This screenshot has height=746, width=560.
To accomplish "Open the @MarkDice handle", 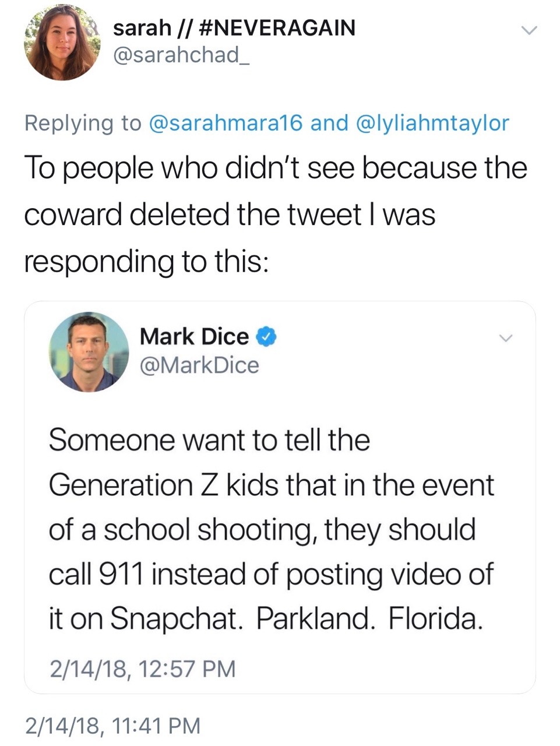I will [199, 365].
